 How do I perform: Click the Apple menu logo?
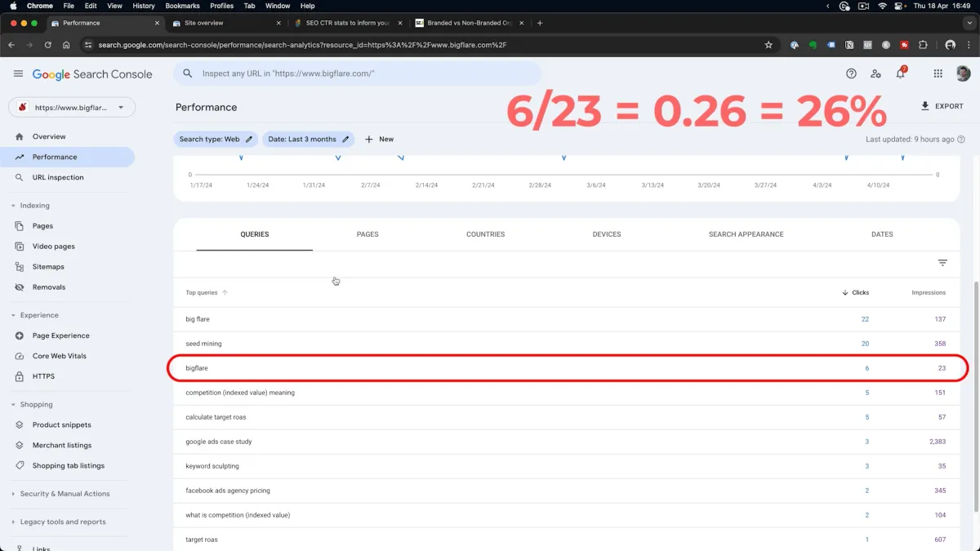click(13, 6)
